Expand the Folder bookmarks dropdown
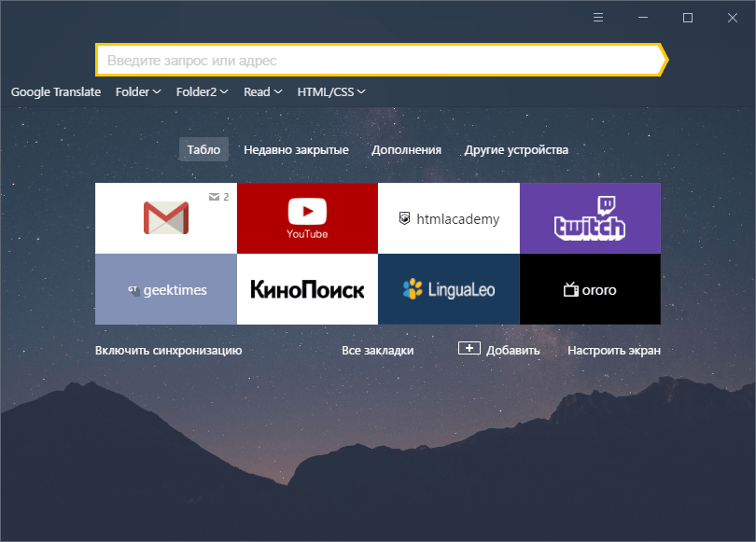This screenshot has width=756, height=542. pos(138,91)
